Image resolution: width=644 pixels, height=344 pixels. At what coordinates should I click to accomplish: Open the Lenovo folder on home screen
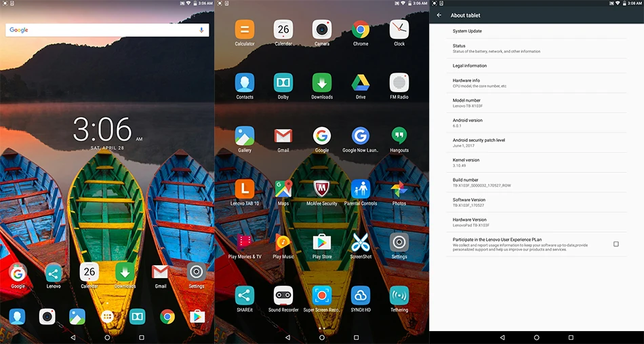click(x=54, y=273)
